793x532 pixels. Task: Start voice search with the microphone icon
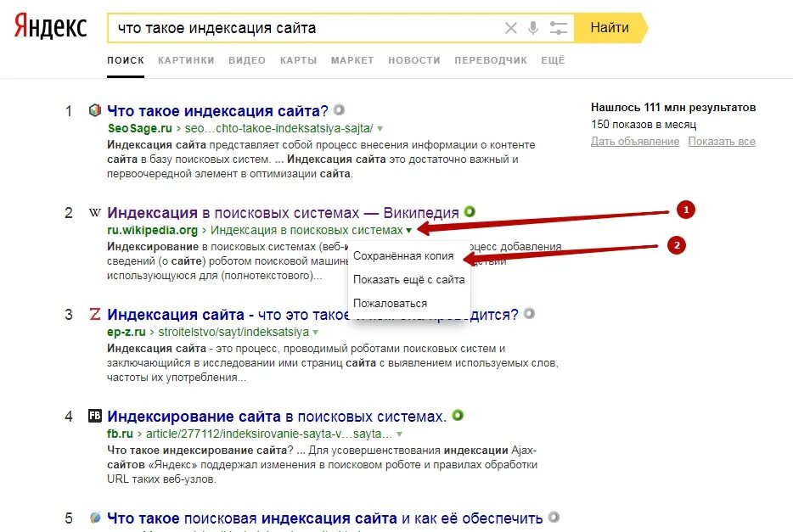coord(532,28)
